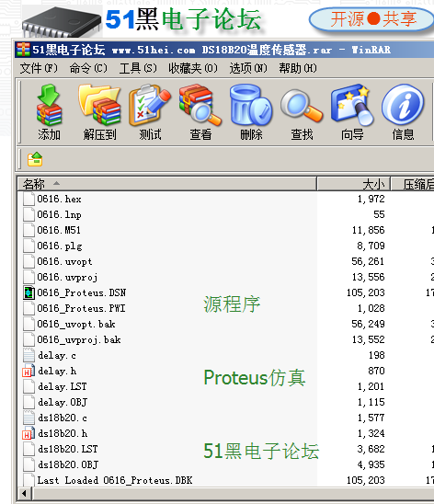Open the Wizard (向导) toolbar icon
The height and width of the screenshot is (504, 434).
352,112
